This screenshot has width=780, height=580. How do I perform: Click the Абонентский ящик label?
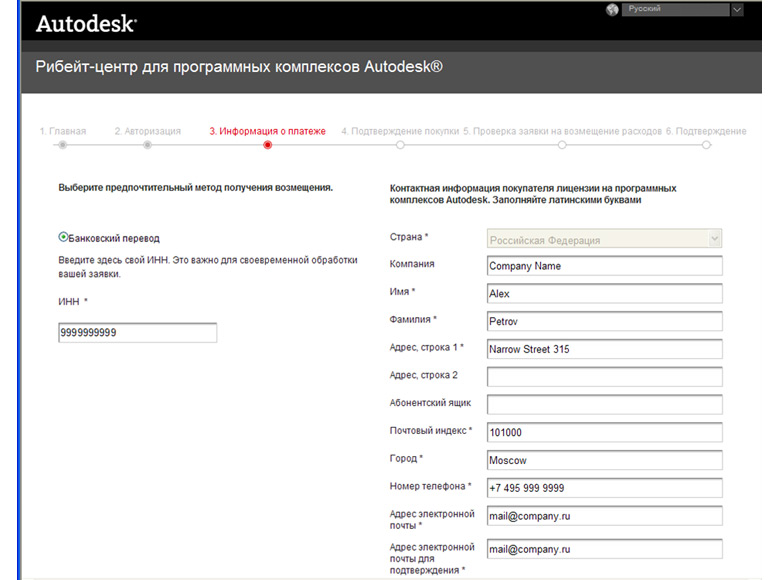(430, 403)
